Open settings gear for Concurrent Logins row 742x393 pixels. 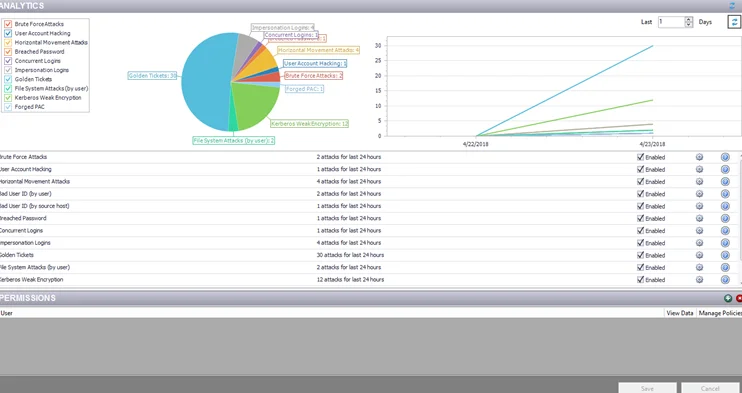point(699,231)
